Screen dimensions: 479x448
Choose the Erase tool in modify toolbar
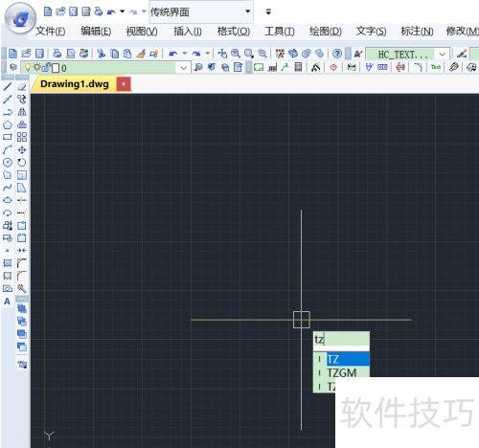coord(22,86)
